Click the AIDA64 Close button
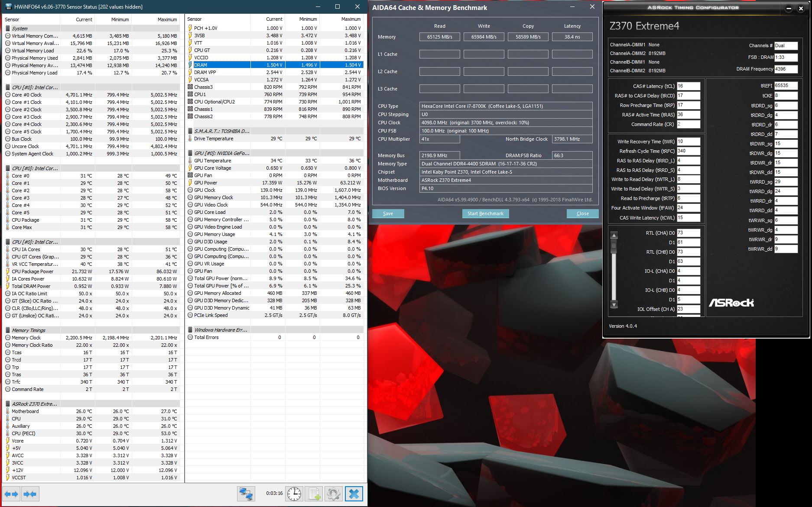This screenshot has height=507, width=812. (x=583, y=213)
